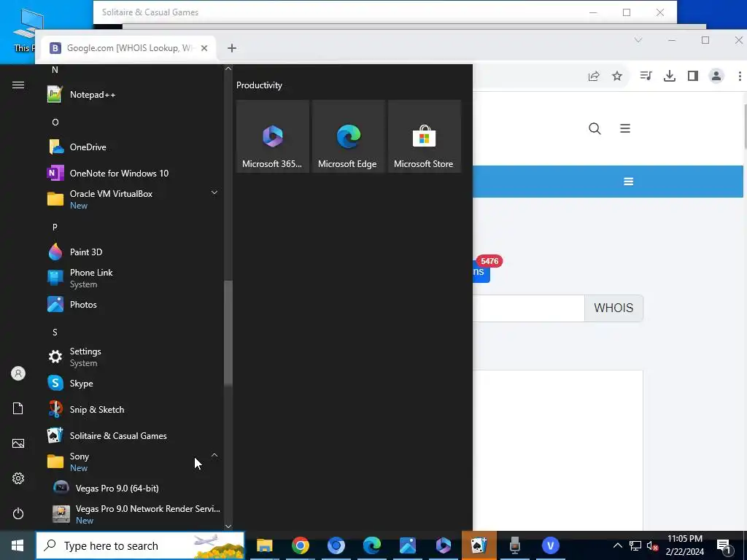Open user account icon in Start sidebar
The width and height of the screenshot is (747, 560).
18,373
